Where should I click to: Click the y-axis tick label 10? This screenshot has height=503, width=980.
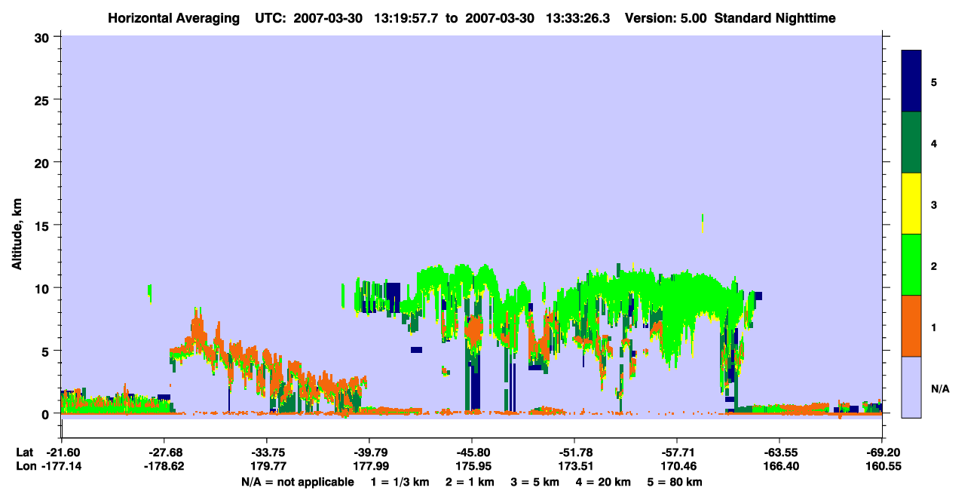point(44,288)
